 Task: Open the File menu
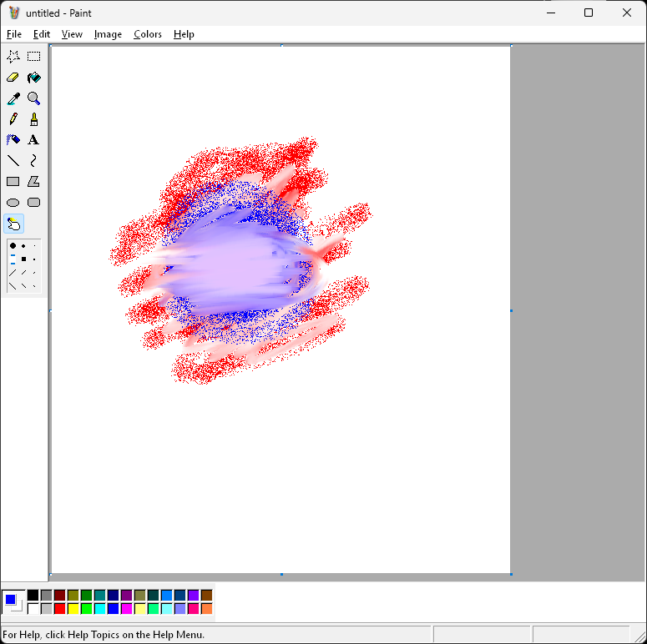point(13,34)
